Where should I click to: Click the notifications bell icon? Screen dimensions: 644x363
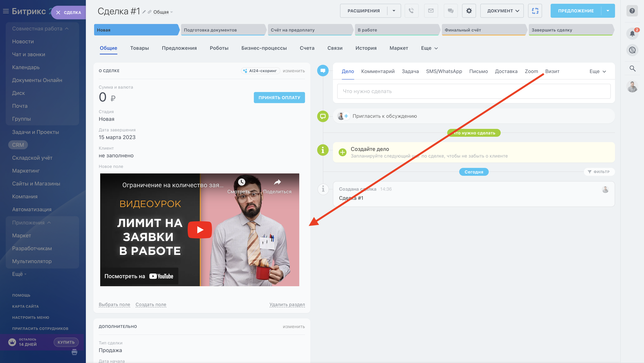pyautogui.click(x=632, y=33)
